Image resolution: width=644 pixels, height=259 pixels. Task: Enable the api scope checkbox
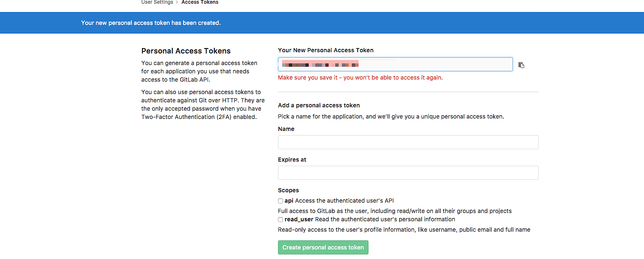tap(281, 201)
